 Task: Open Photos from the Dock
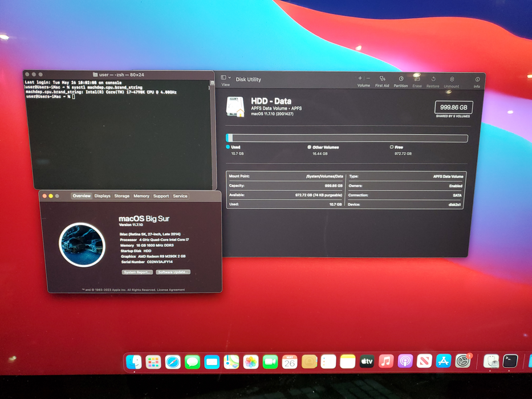coord(251,362)
